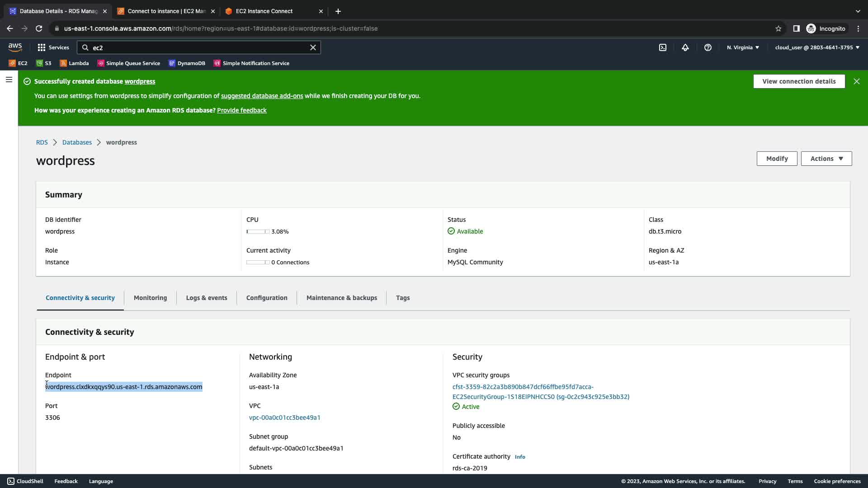The image size is (868, 488).
Task: Expand the N. Virginia region dropdown
Action: pyautogui.click(x=743, y=47)
